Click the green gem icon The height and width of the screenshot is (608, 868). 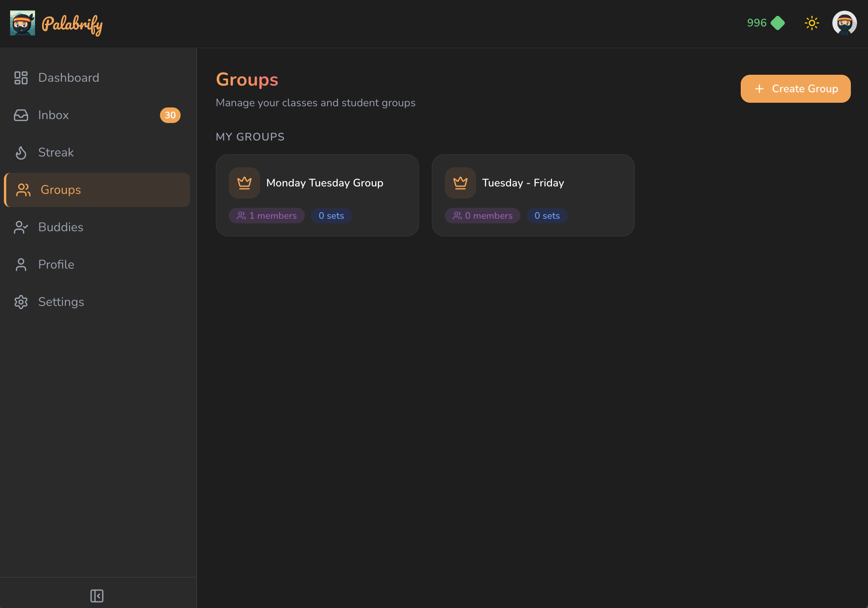(778, 23)
